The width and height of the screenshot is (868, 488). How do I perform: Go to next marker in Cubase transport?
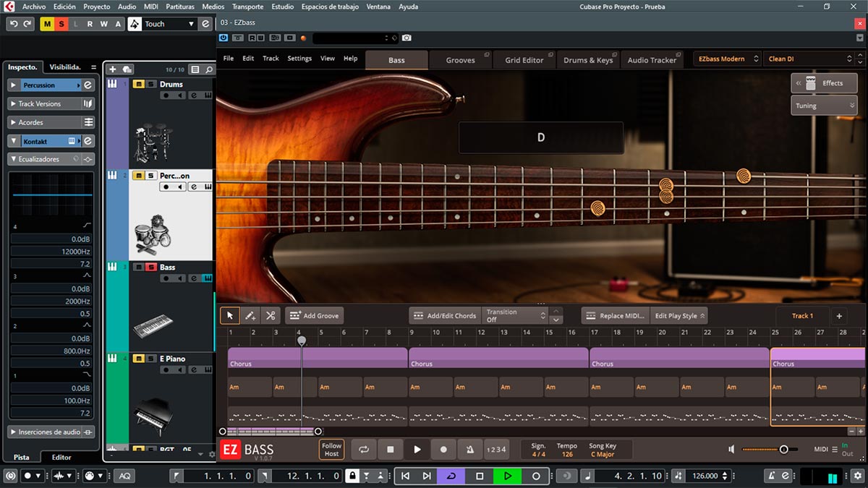427,476
